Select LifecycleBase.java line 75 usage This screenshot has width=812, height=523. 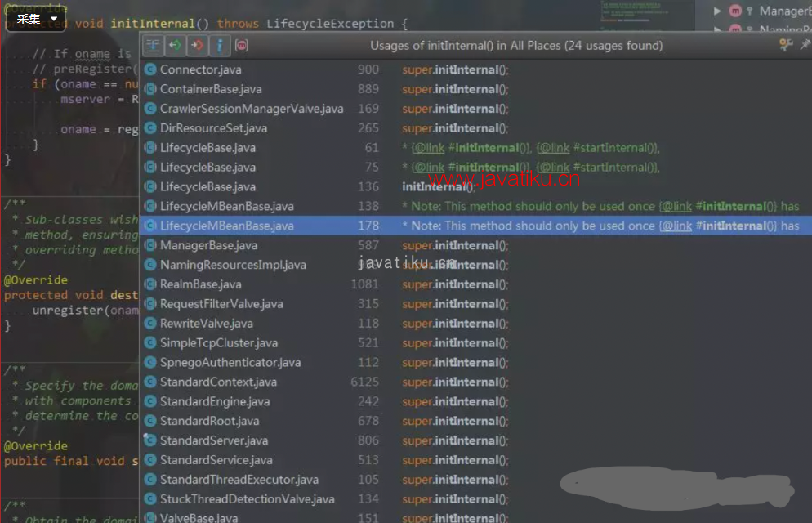click(475, 168)
